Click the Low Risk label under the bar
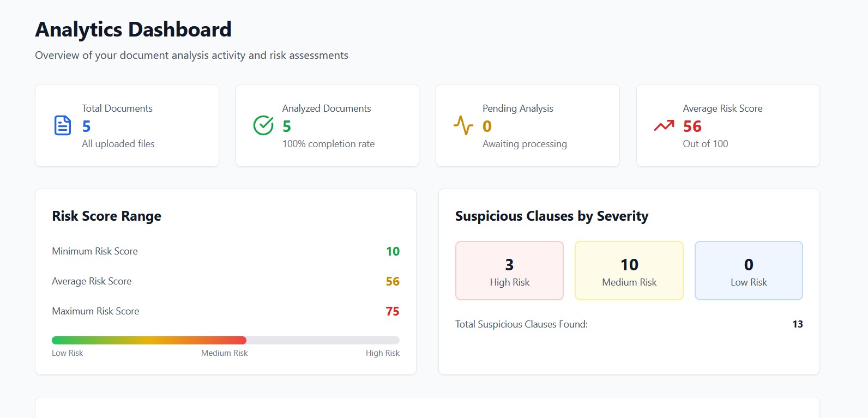The image size is (868, 418). tap(68, 353)
